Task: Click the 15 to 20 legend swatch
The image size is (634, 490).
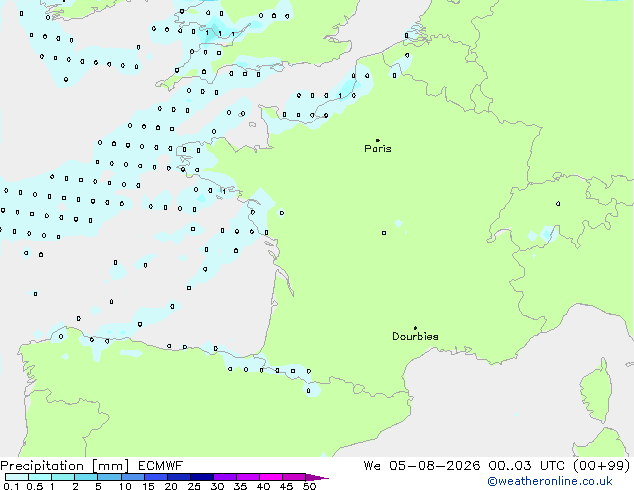Action: pyautogui.click(x=155, y=477)
